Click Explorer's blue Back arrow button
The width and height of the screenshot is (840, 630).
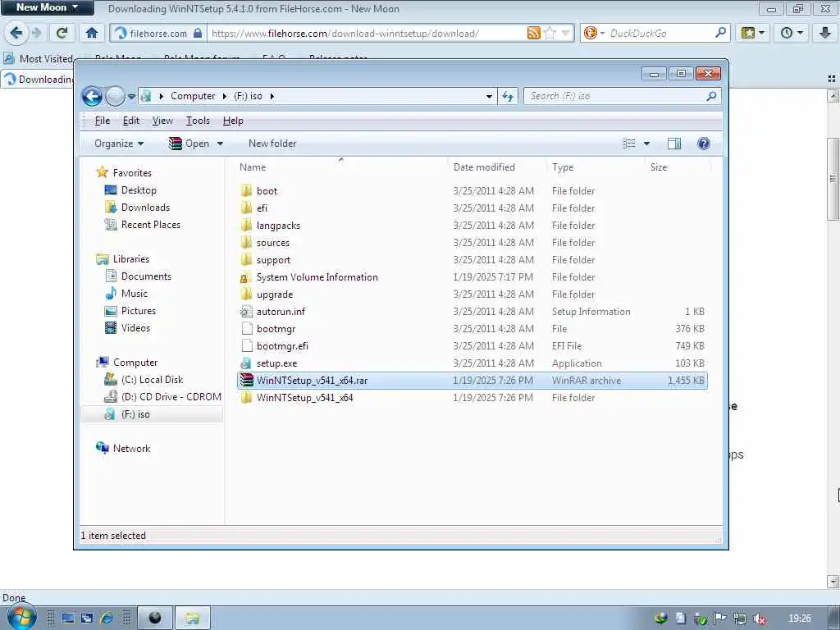point(92,97)
